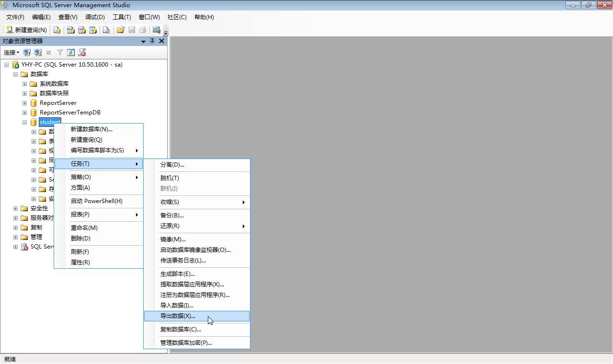This screenshot has height=364, width=613.
Task: Open the 社区(C) menu
Action: (177, 17)
